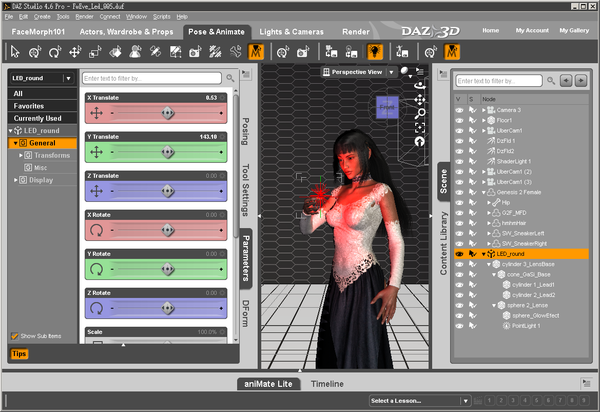Click the right-side orange M toolbar icon
Image resolution: width=600 pixels, height=412 pixels.
[x=452, y=52]
